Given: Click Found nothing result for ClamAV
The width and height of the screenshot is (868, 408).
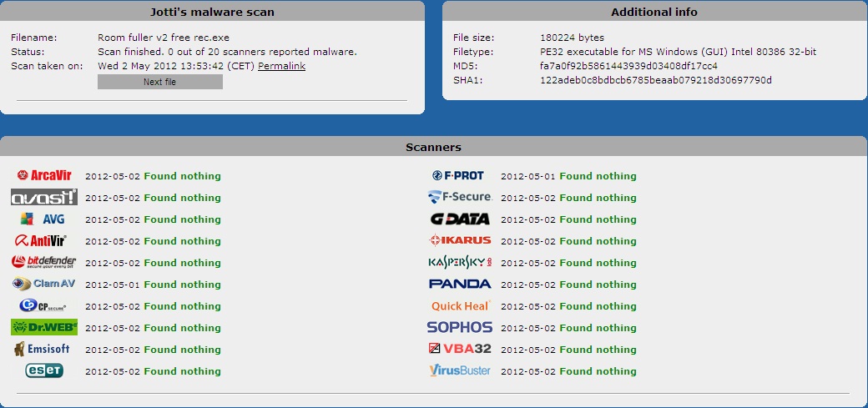Looking at the screenshot, I should point(182,285).
